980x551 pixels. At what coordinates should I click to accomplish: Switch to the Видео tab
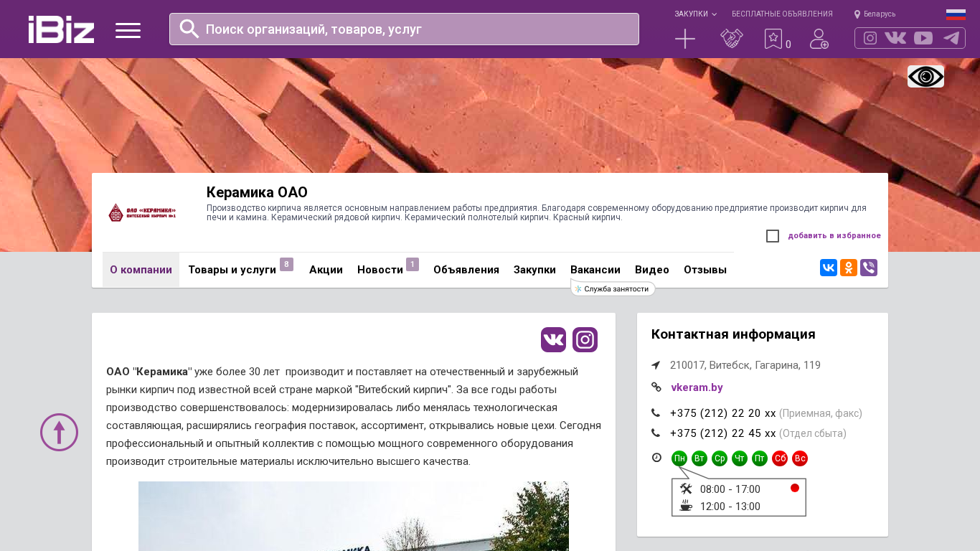652,270
